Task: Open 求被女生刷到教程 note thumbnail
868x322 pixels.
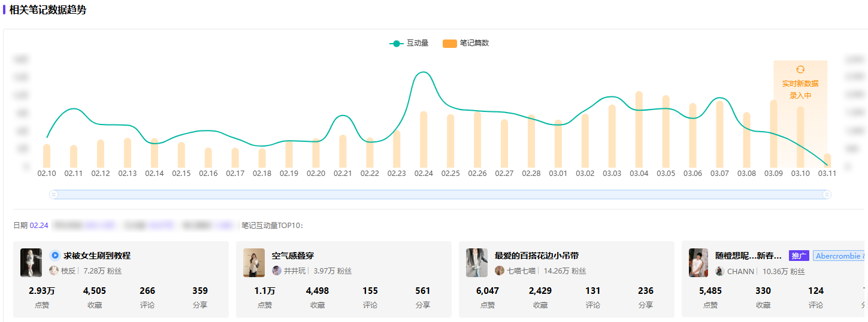Action: click(31, 263)
